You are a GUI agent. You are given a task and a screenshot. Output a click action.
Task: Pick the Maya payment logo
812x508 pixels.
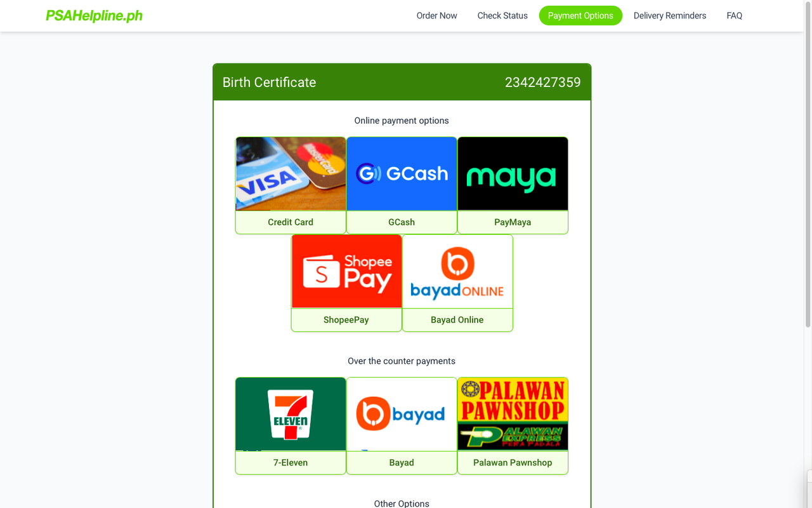513,173
